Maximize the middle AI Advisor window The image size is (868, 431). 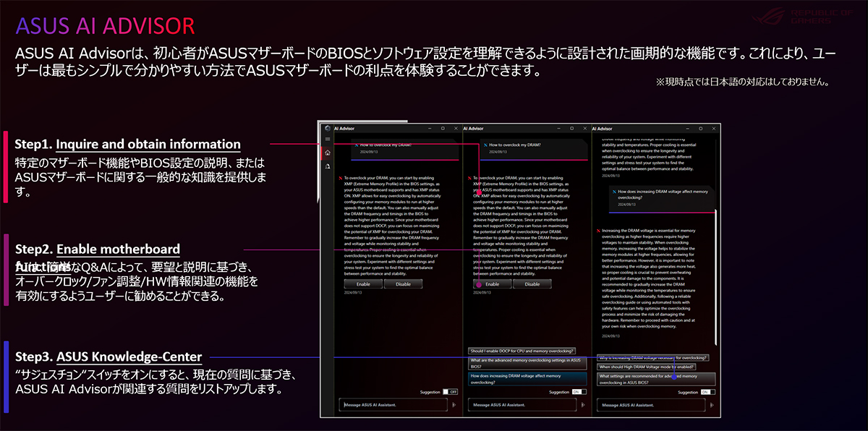[571, 127]
